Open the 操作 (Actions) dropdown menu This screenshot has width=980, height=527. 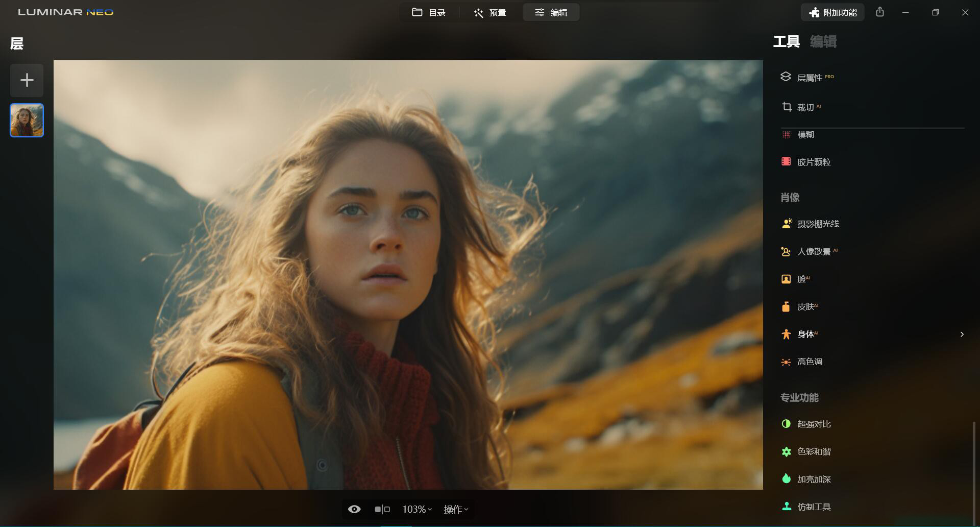[x=455, y=509]
